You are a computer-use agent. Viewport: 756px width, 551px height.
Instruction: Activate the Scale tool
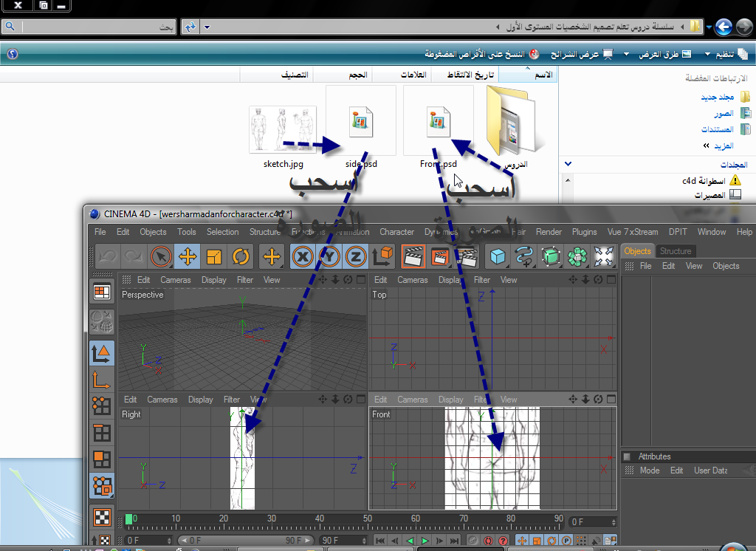pyautogui.click(x=214, y=256)
